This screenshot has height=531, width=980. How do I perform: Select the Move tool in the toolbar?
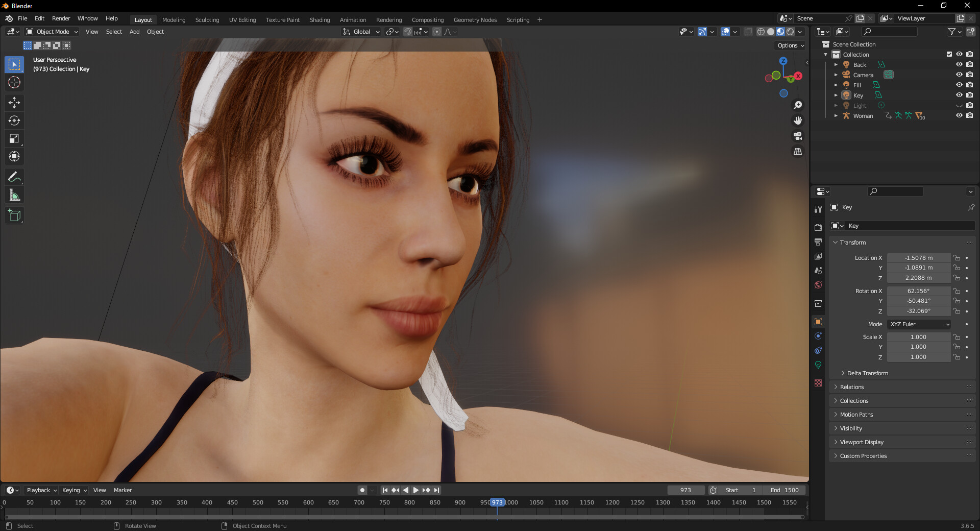pos(14,103)
